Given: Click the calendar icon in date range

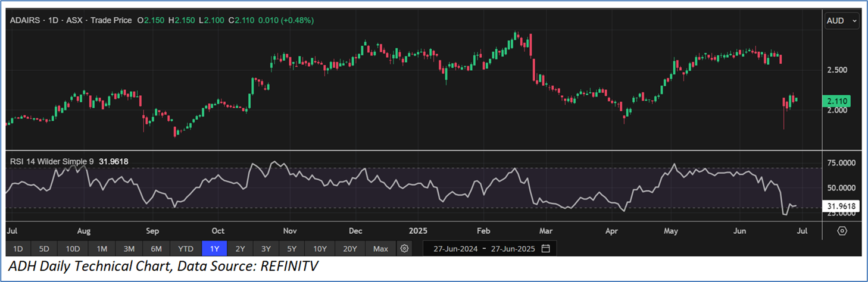Looking at the screenshot, I should [x=546, y=248].
